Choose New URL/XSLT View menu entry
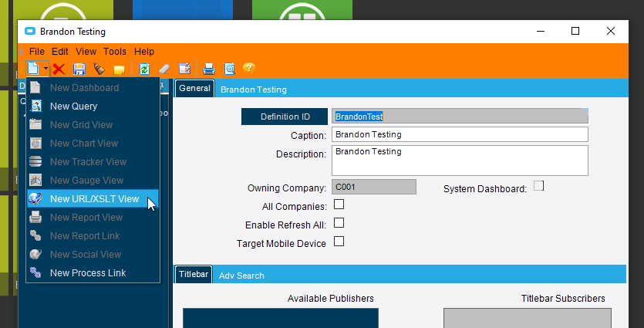644x328 pixels. tap(93, 198)
